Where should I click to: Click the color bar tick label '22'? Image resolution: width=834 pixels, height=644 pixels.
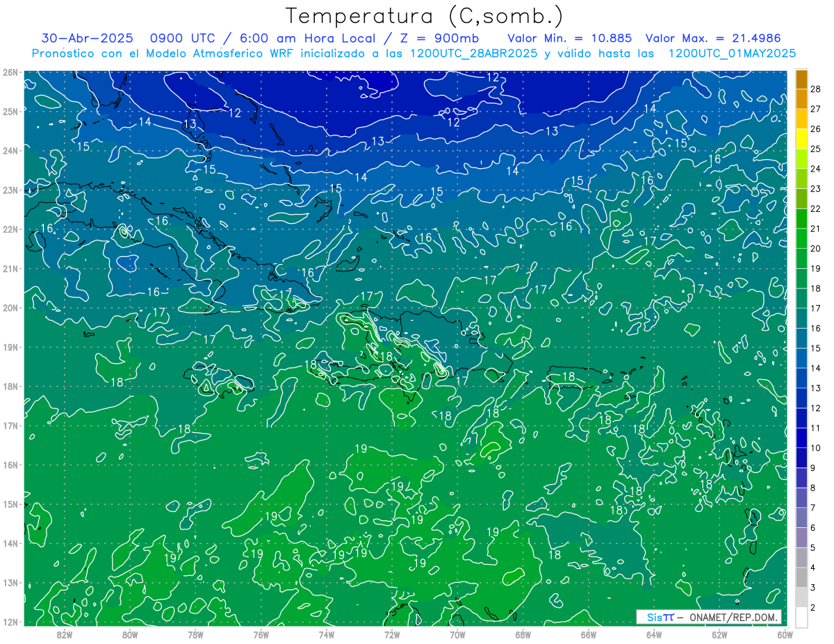click(816, 208)
